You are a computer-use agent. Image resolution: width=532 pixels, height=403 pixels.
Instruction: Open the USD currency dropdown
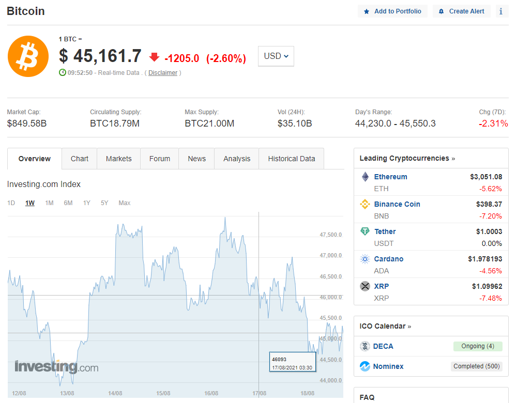[276, 56]
